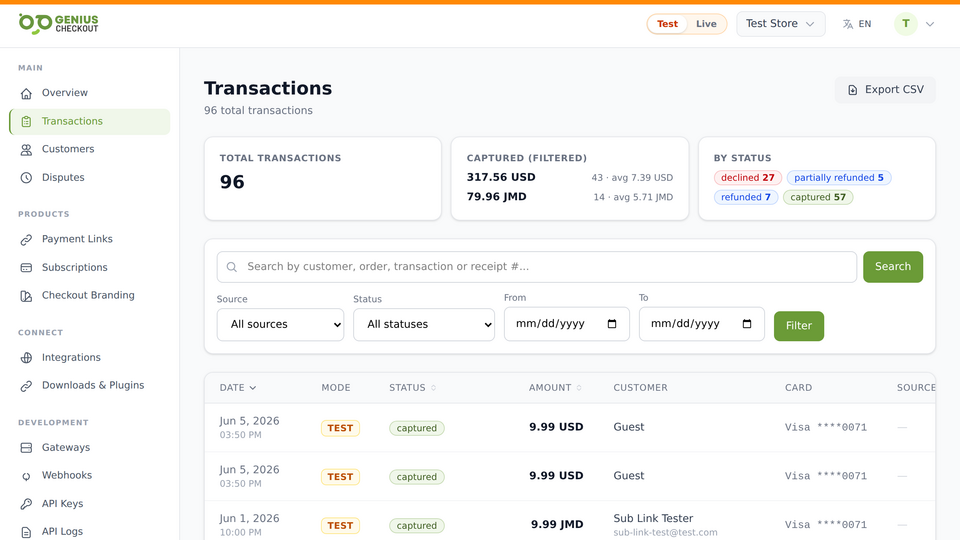Click the Card column header
This screenshot has width=960, height=540.
(x=798, y=388)
